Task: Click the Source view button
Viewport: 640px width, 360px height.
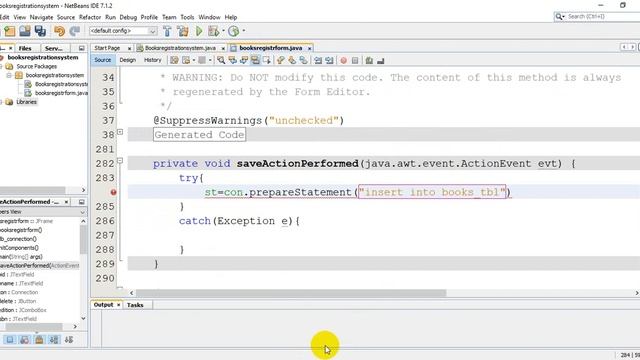Action: point(102,60)
